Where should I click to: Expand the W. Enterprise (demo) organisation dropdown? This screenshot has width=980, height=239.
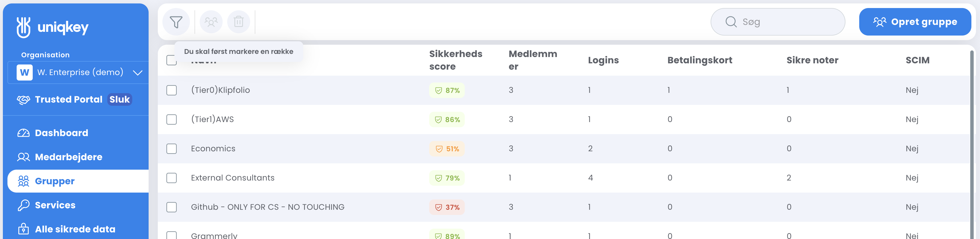tap(78, 72)
